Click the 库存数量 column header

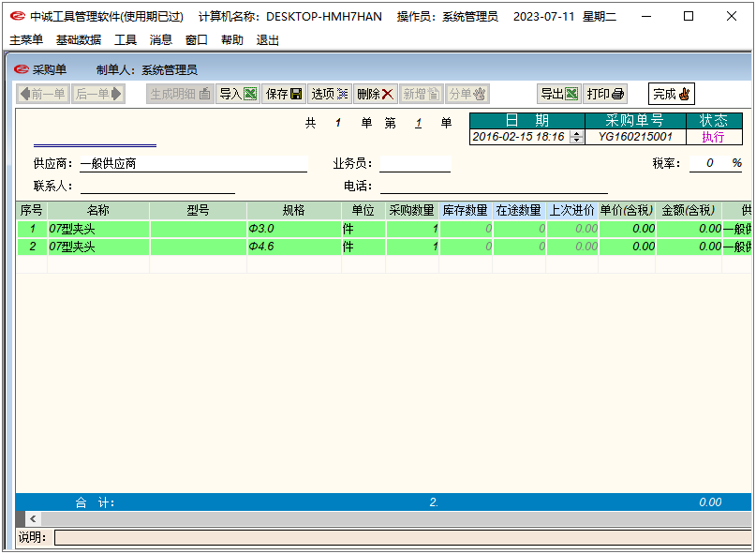[466, 210]
